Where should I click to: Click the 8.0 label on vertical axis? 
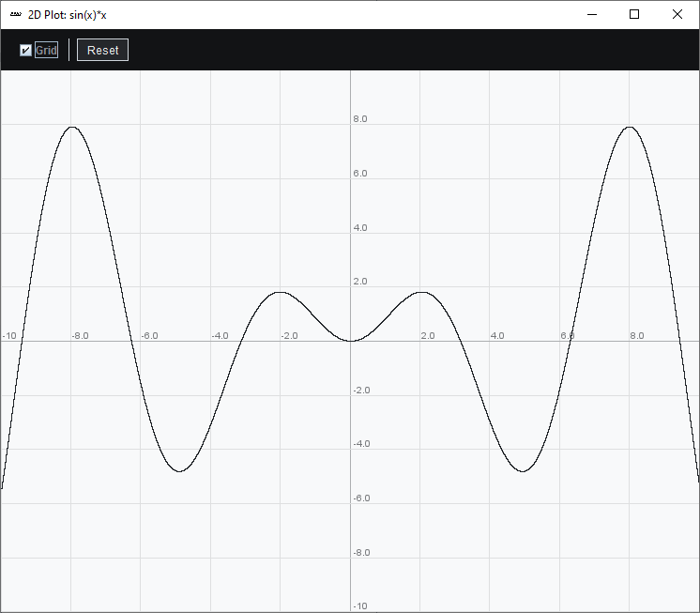point(360,119)
